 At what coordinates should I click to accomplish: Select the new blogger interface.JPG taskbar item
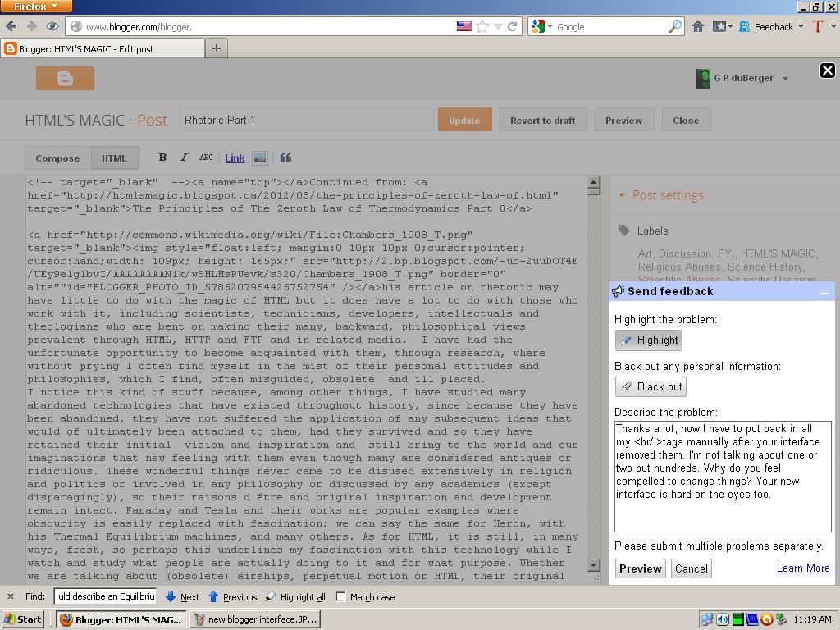click(255, 619)
